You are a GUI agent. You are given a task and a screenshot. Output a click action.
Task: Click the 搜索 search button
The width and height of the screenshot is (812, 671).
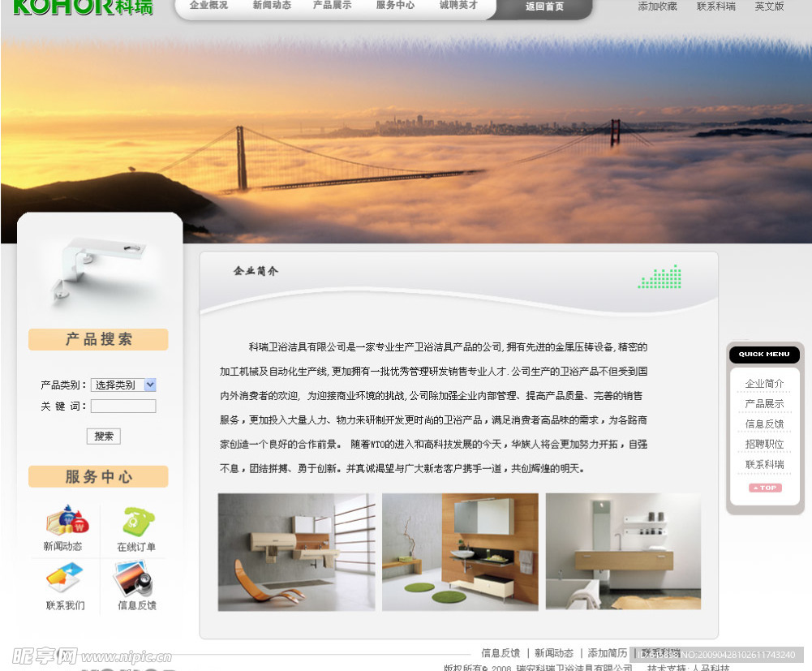point(104,437)
